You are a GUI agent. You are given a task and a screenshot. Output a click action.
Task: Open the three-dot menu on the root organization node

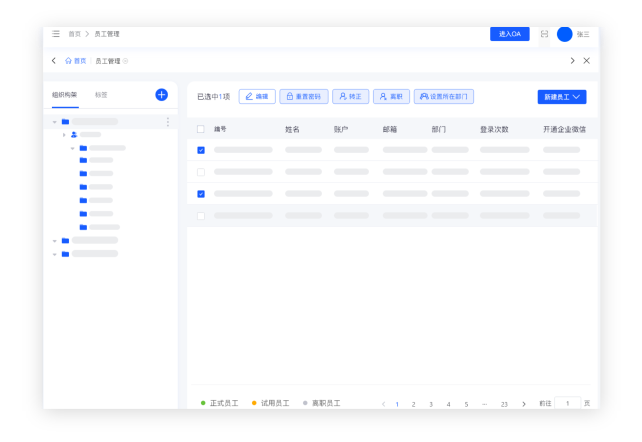(x=167, y=122)
